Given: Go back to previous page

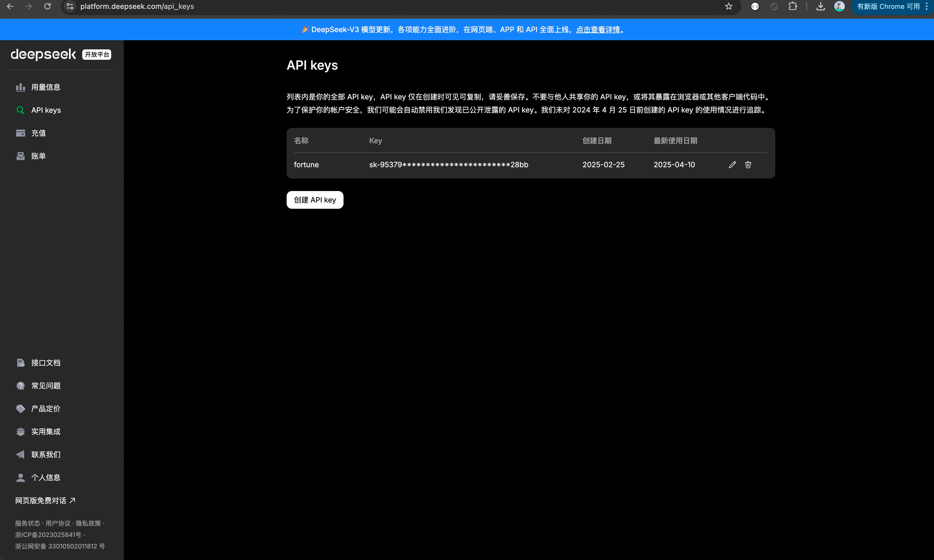Looking at the screenshot, I should pyautogui.click(x=10, y=7).
